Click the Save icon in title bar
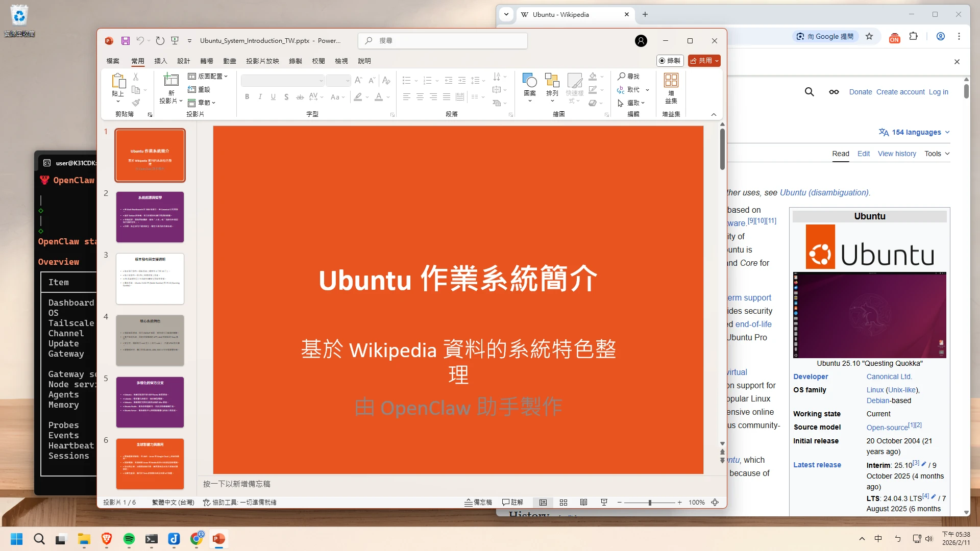Viewport: 980px width, 551px height. [126, 41]
